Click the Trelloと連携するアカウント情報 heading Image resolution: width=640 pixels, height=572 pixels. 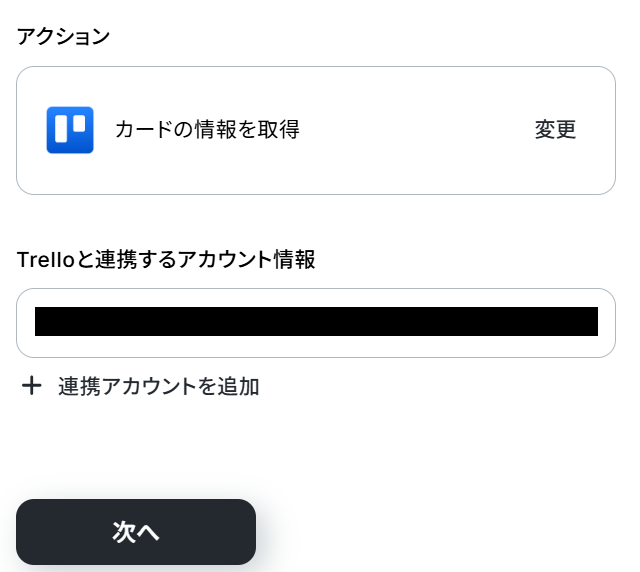(166, 260)
